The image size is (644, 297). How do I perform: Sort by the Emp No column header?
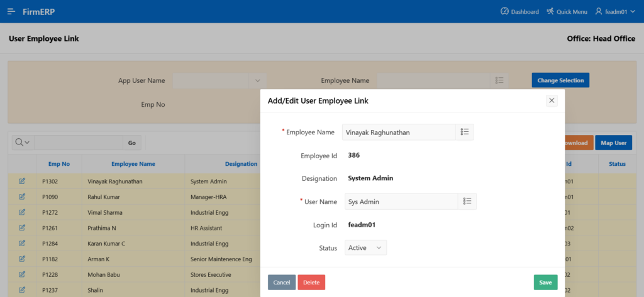tap(59, 164)
